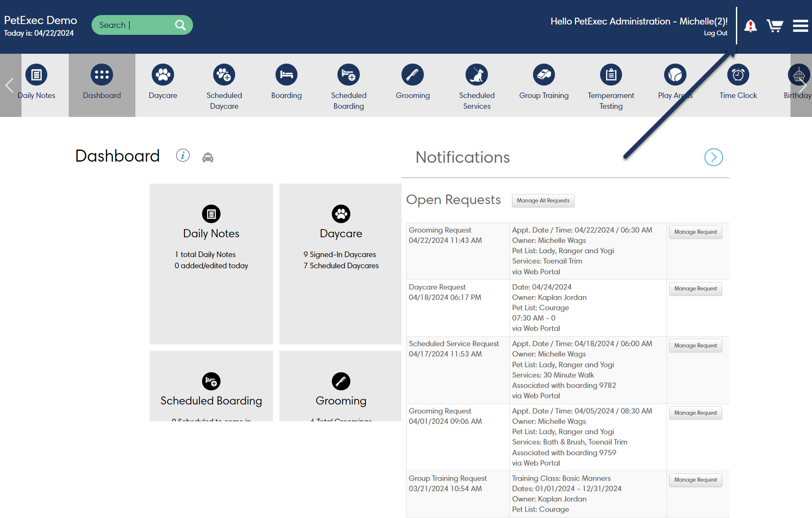The width and height of the screenshot is (812, 518).
Task: Select the Temperament Testing clipboard icon
Action: (x=611, y=74)
